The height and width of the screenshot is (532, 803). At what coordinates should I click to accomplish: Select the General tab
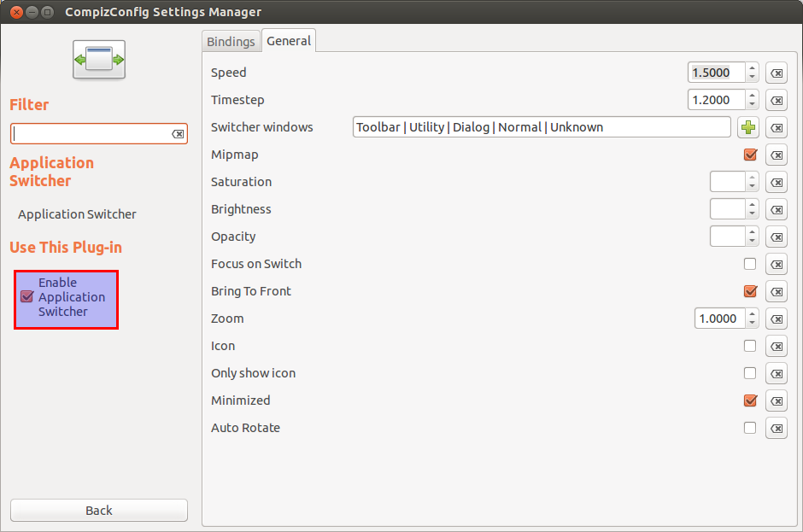[x=289, y=41]
